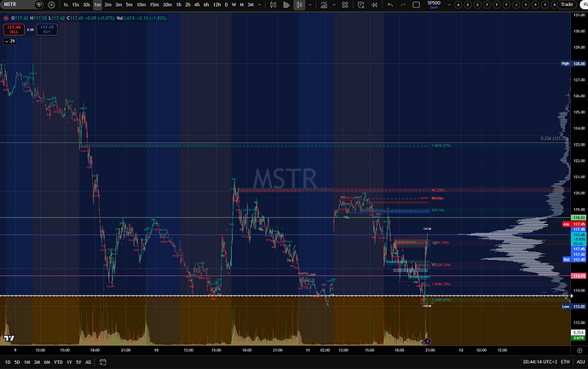The width and height of the screenshot is (588, 369).
Task: Click the red SELL 117.40 button
Action: [14, 29]
